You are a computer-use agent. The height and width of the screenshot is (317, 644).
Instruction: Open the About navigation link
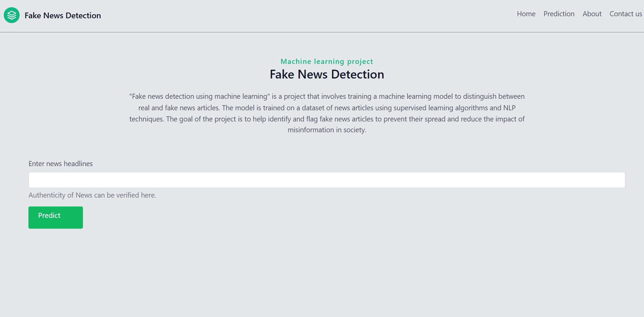(592, 14)
